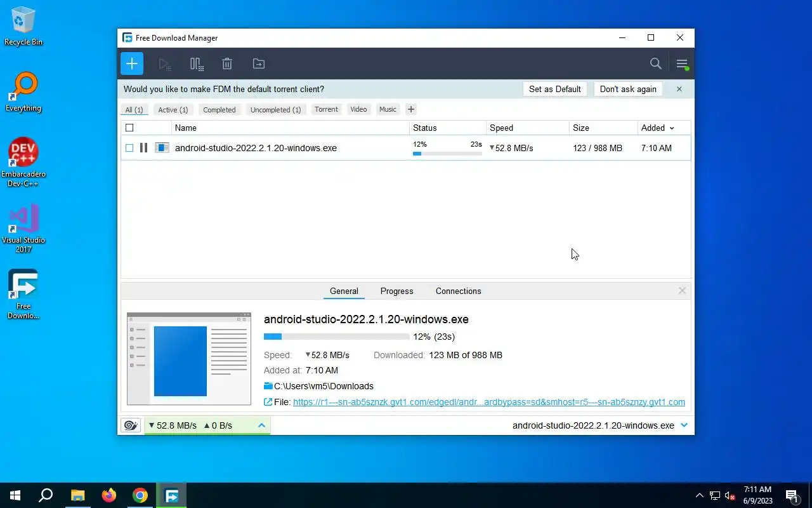Click the download speed 52.8 MB/s in status bar
The image size is (812, 508).
[x=173, y=425]
